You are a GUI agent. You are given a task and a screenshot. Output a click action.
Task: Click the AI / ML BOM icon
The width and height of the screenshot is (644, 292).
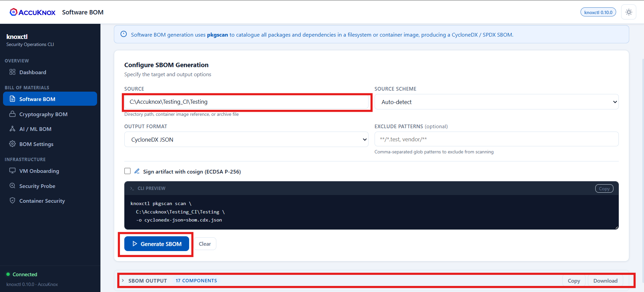click(12, 129)
